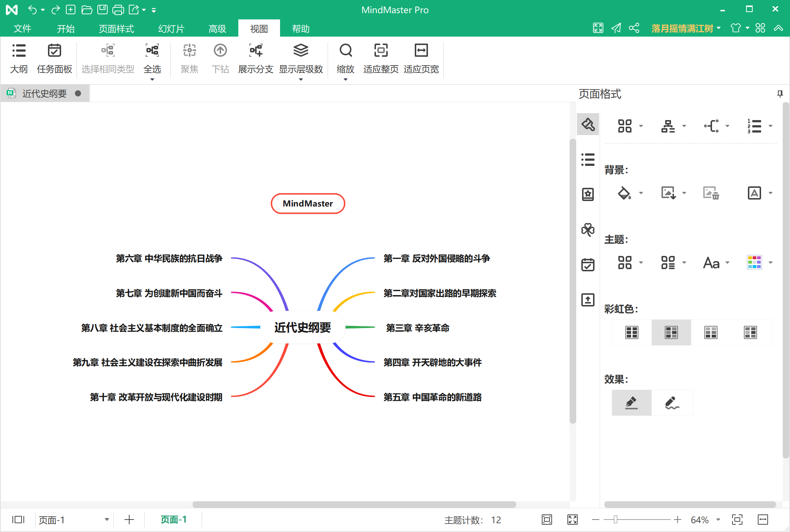The image size is (790, 532).
Task: Open the mark/star icon side panel
Action: (x=588, y=194)
